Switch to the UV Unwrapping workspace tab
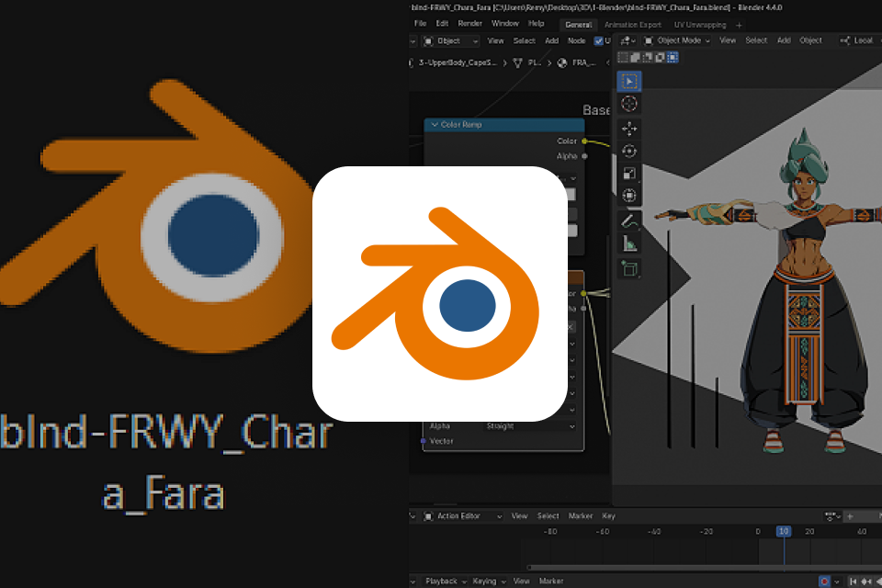Viewport: 882px width, 588px height. (x=700, y=25)
